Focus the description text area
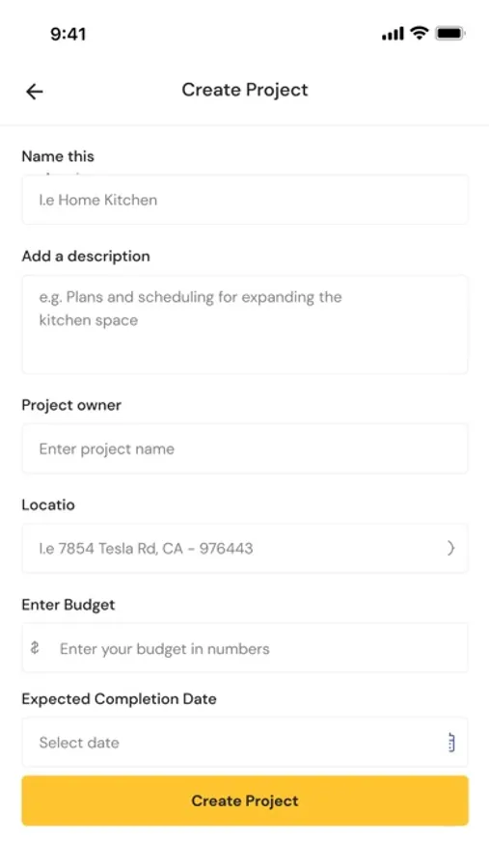This screenshot has height=868, width=489. click(245, 324)
